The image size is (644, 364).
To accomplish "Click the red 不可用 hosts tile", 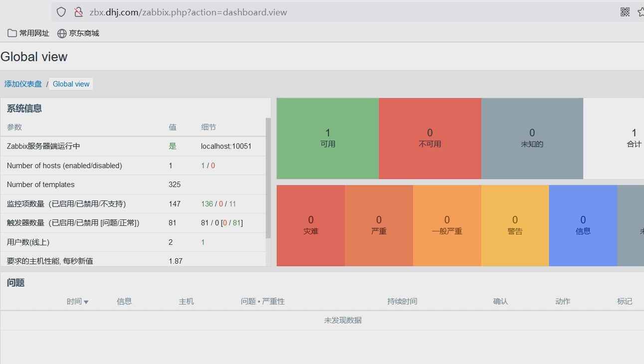I will point(429,138).
